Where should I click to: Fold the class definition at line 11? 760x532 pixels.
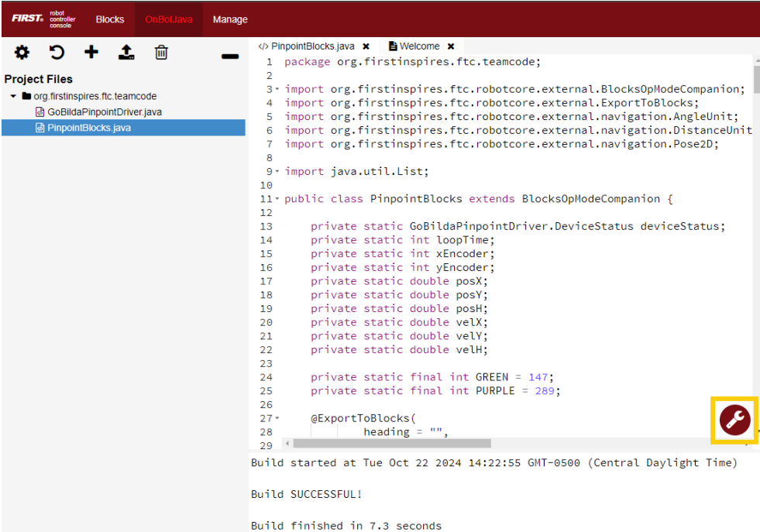click(278, 199)
